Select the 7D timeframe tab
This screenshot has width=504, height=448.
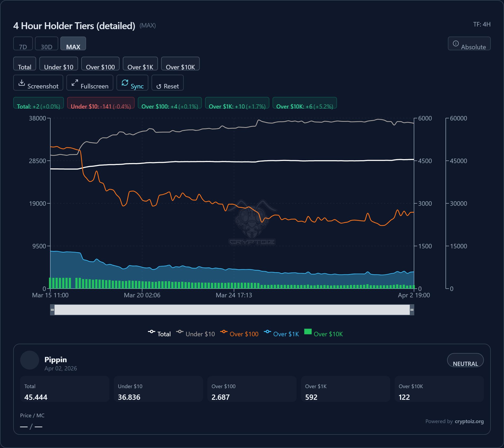click(23, 44)
